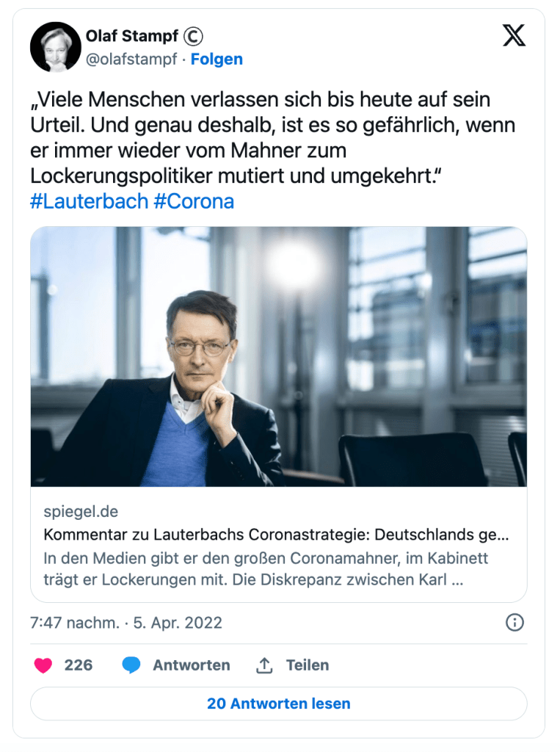Image resolution: width=560 pixels, height=752 pixels.
Task: Click the Olaf Stampf display name
Action: (132, 36)
